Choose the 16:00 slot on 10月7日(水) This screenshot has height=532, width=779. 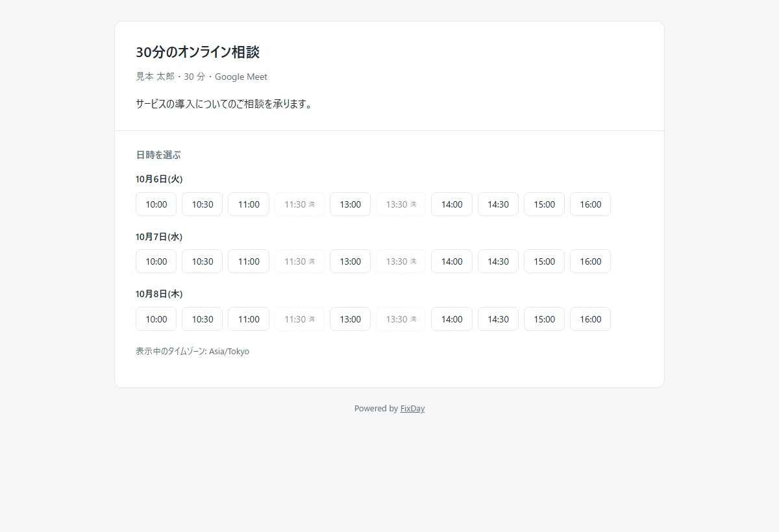(x=590, y=261)
